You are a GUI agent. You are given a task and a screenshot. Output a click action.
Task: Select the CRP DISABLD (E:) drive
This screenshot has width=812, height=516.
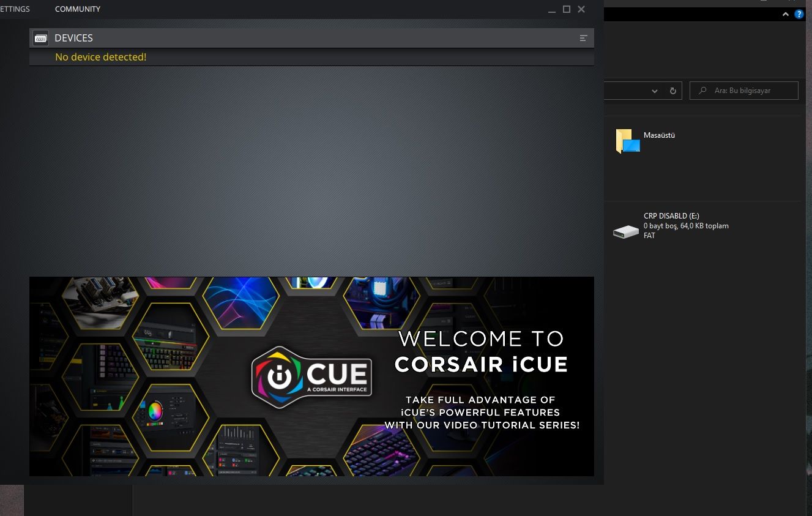(671, 226)
